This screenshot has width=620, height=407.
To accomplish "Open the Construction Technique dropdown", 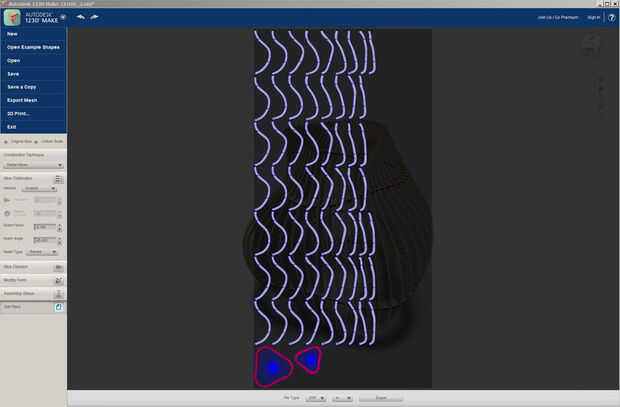I will 33,165.
